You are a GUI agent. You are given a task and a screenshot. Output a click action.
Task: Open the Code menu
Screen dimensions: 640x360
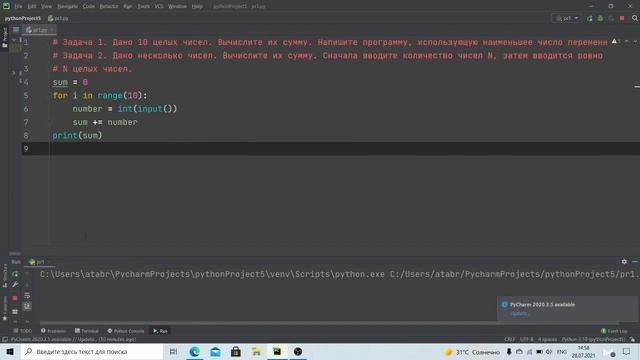(x=89, y=6)
